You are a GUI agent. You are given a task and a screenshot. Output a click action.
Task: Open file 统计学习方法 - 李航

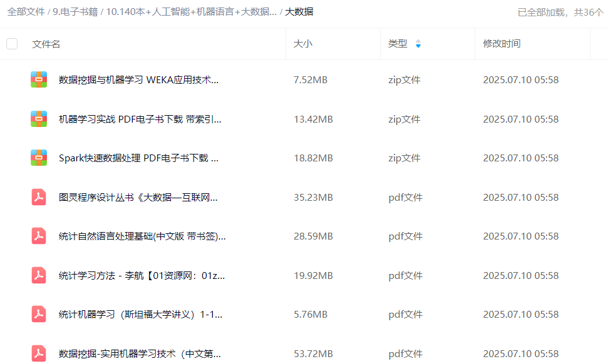(x=142, y=275)
